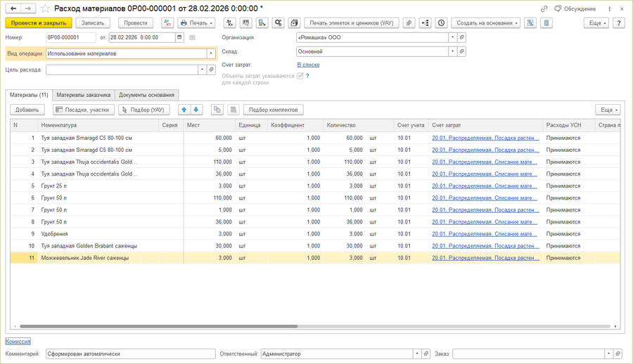Add document to favorites with star
Screen dimensions: 633x364
point(45,8)
